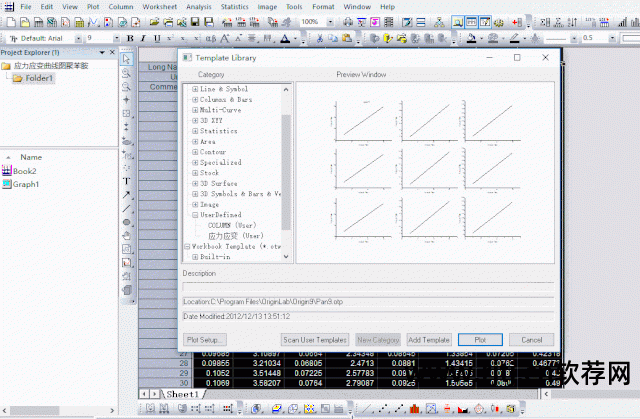Click the Cut scissors icon

[x=320, y=38]
